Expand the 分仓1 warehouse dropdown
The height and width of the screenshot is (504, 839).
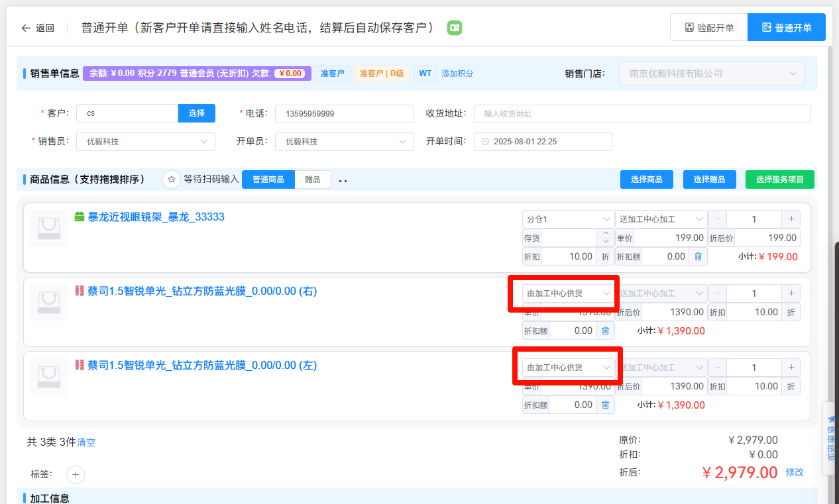pyautogui.click(x=568, y=219)
